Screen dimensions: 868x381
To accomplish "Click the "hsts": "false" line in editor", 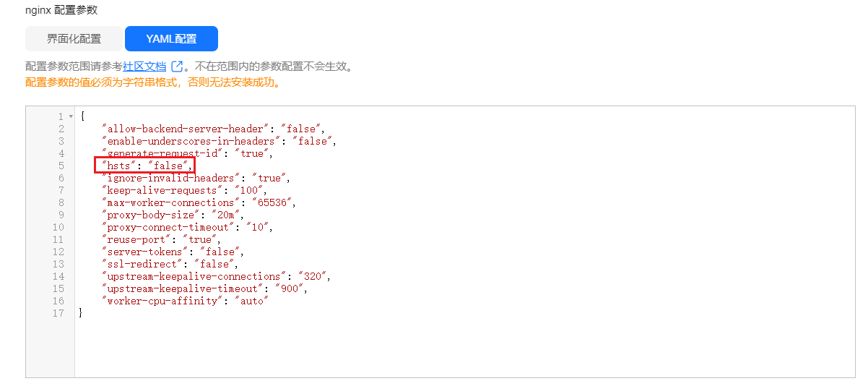I will tap(147, 166).
